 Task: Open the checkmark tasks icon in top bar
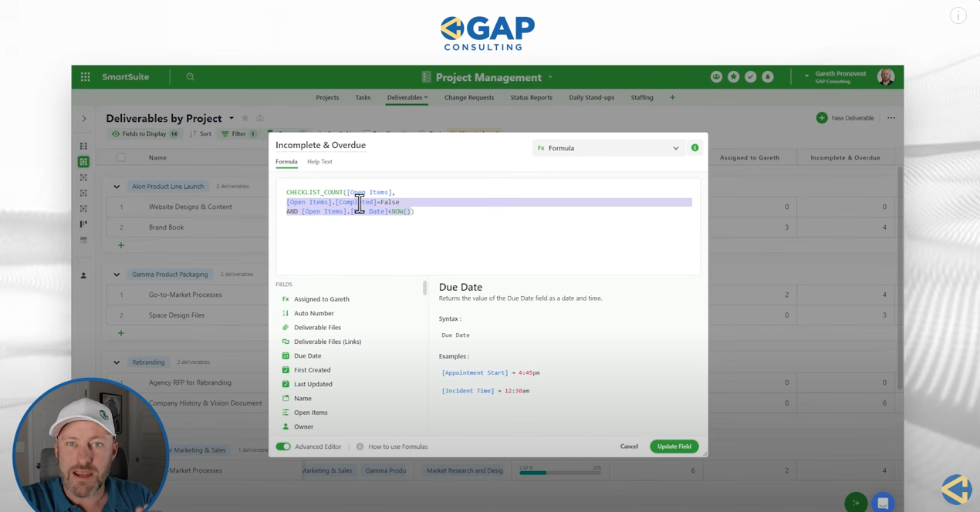point(750,77)
